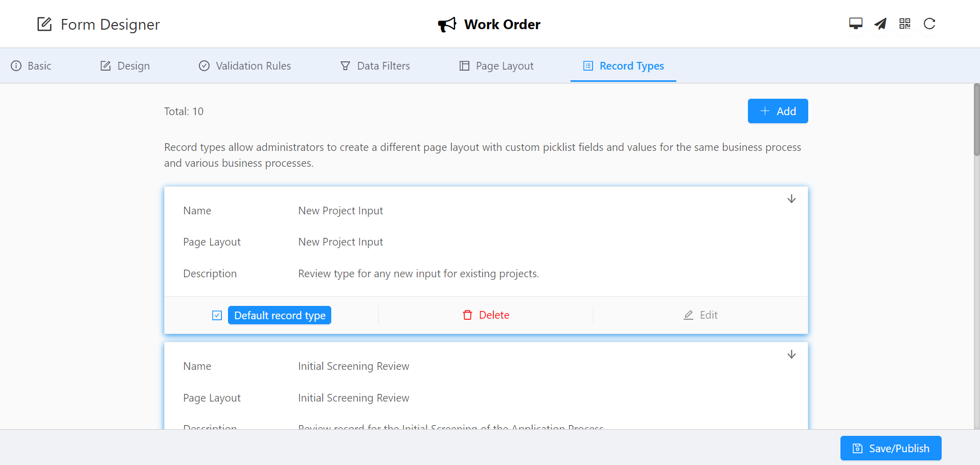This screenshot has width=980, height=465.
Task: Click the info icon beside Basic
Action: click(x=16, y=66)
